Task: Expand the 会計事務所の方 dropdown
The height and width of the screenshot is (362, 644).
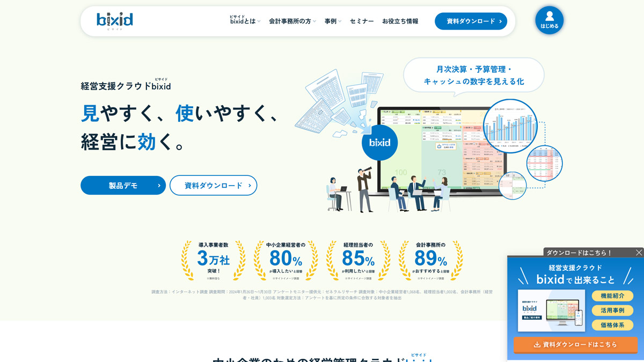Action: click(290, 21)
